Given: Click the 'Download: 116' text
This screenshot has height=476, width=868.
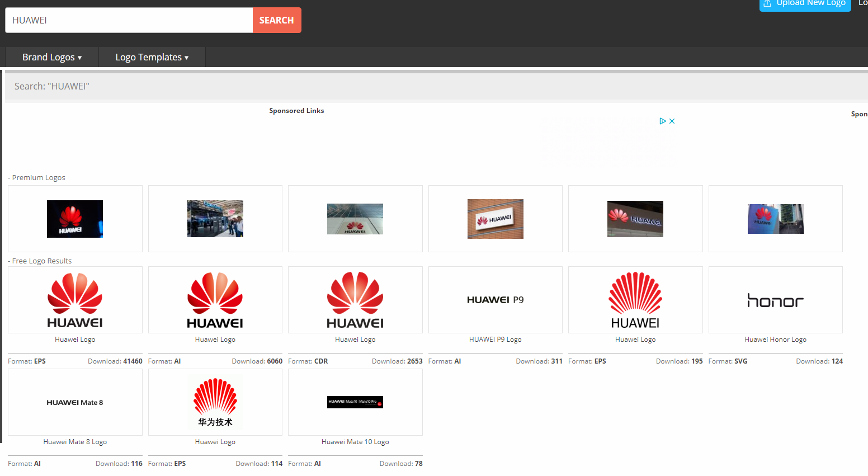Looking at the screenshot, I should (119, 464).
